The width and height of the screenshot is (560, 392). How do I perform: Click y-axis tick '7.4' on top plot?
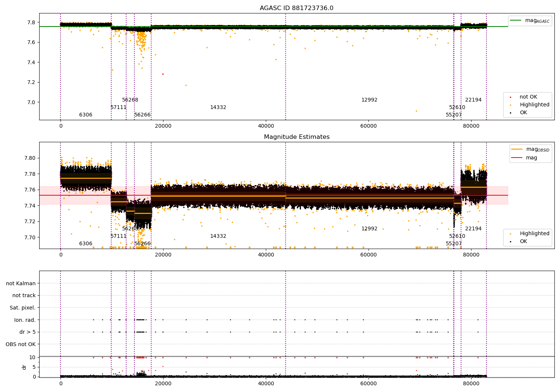[31, 62]
